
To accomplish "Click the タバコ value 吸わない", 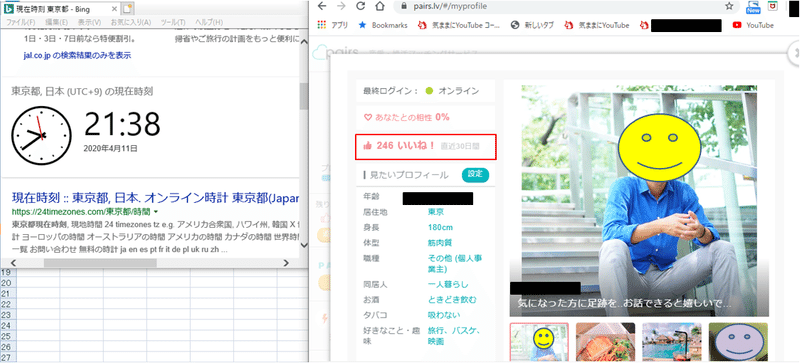I will pos(443,315).
